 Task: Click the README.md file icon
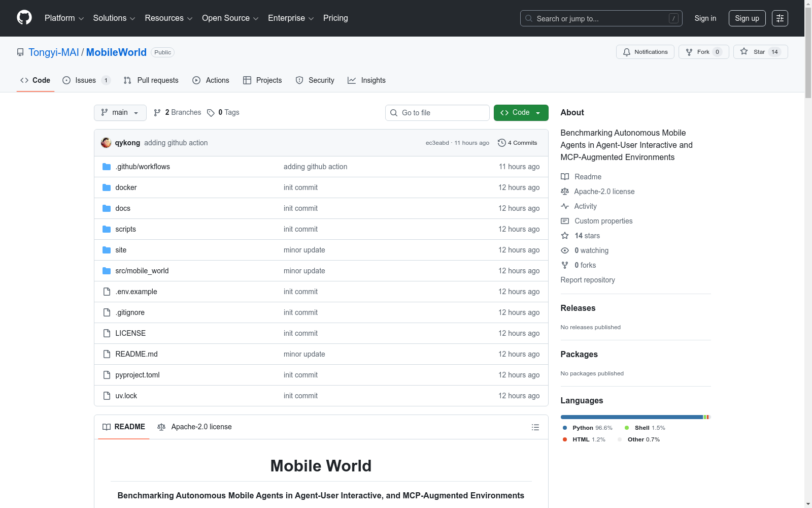coord(107,354)
